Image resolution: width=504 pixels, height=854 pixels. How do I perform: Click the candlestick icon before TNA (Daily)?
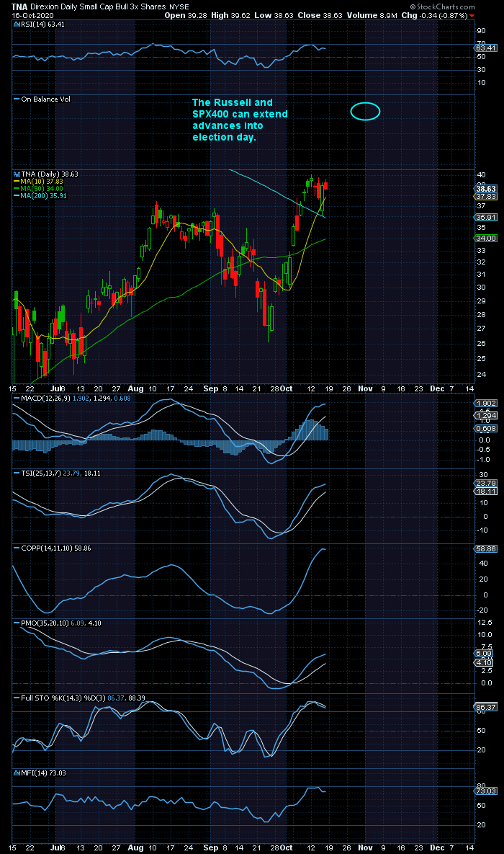pyautogui.click(x=16, y=174)
